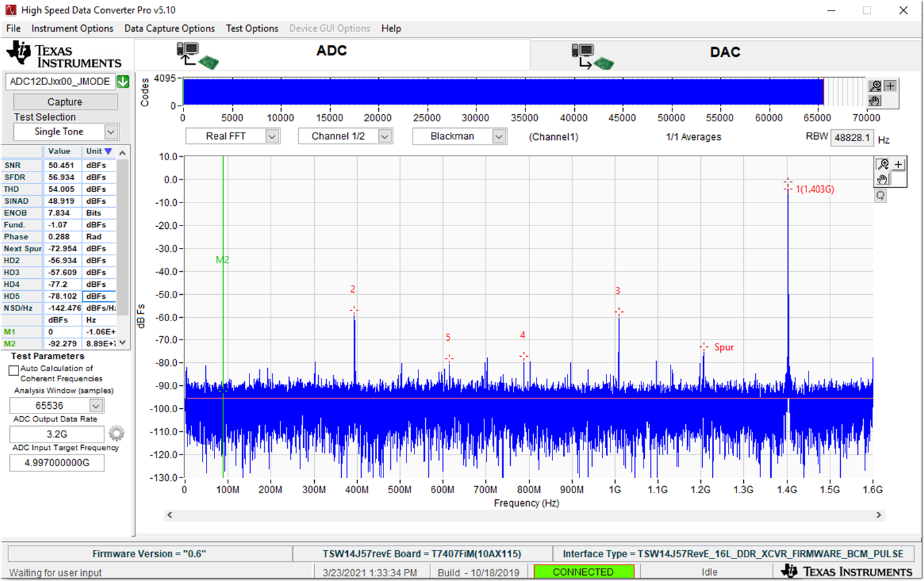Open the Help menu
This screenshot has height=581, width=924.
pos(391,28)
